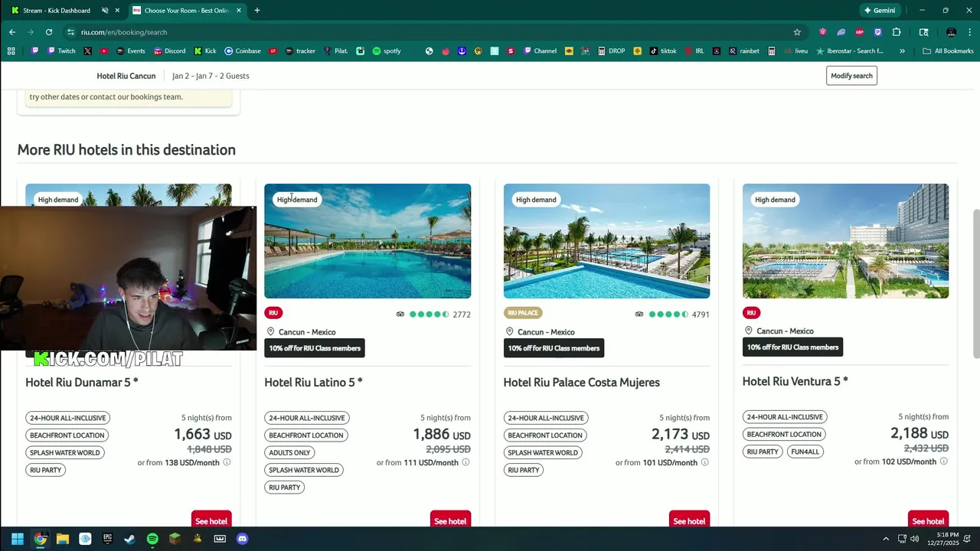Click the Hotel Riu Dunamar 5 * title
The height and width of the screenshot is (551, 980).
[82, 383]
